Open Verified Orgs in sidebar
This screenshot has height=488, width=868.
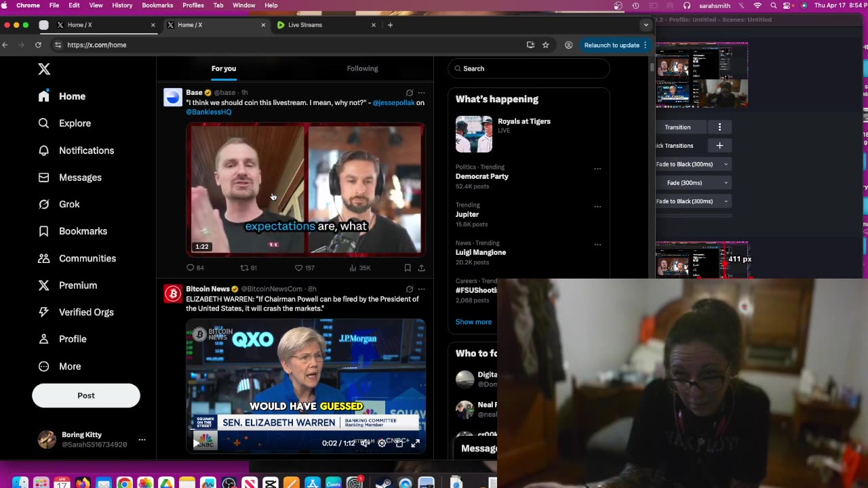pyautogui.click(x=76, y=312)
